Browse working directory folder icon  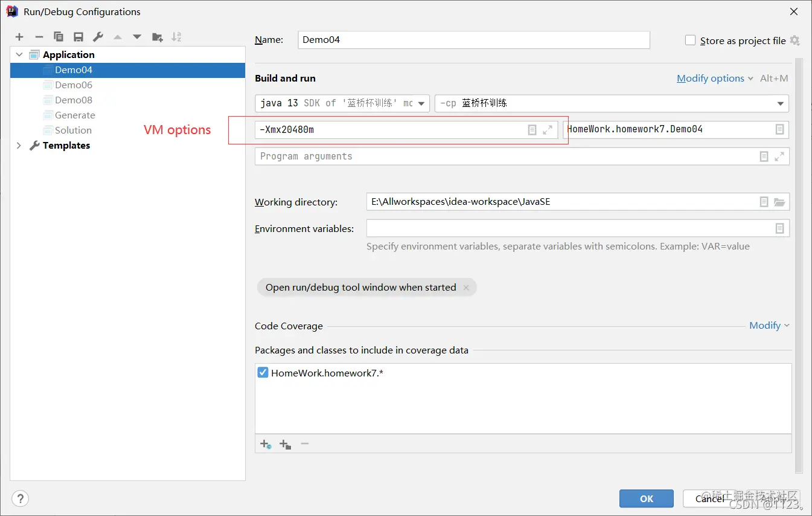pyautogui.click(x=779, y=202)
